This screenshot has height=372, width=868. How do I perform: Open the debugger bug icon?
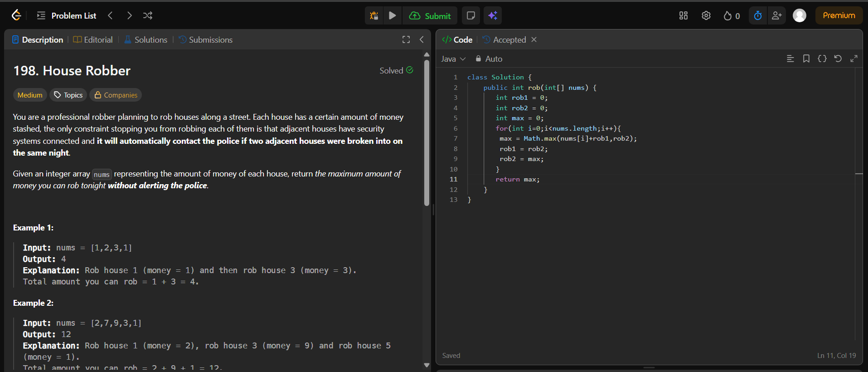coord(374,16)
